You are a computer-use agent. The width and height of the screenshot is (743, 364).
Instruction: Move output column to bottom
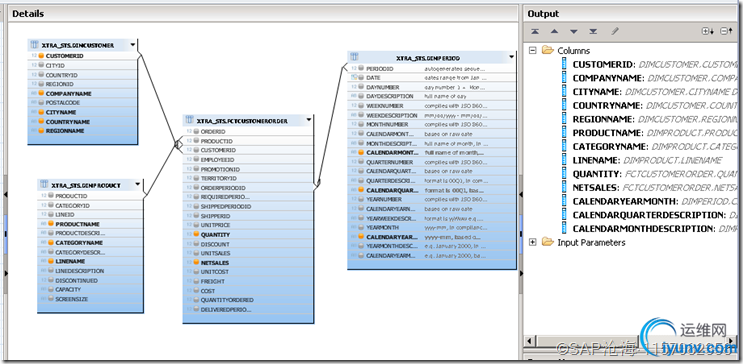pos(593,31)
